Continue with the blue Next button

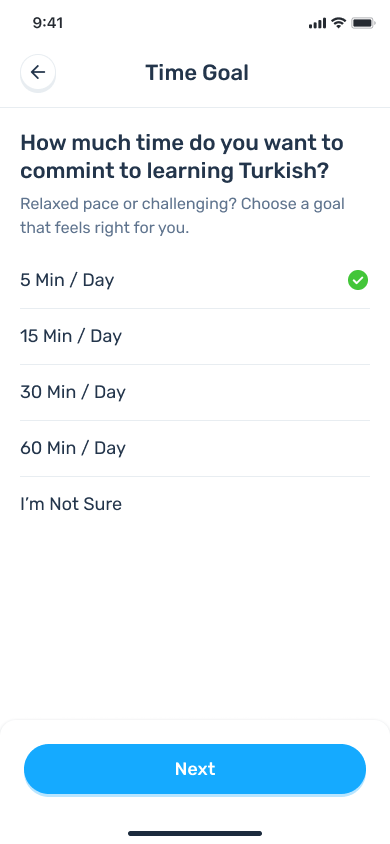click(195, 769)
